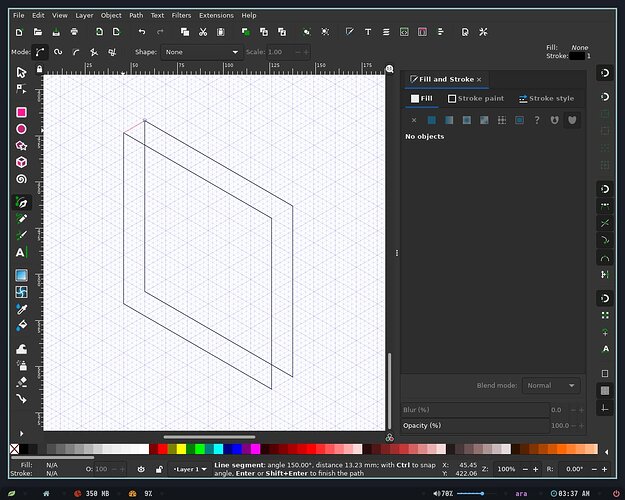Click the Cut scissors icon
The height and width of the screenshot is (500, 625).
[203, 32]
